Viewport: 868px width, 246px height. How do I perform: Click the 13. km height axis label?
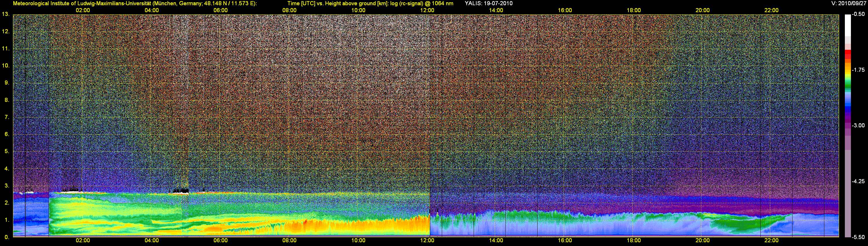click(x=5, y=14)
